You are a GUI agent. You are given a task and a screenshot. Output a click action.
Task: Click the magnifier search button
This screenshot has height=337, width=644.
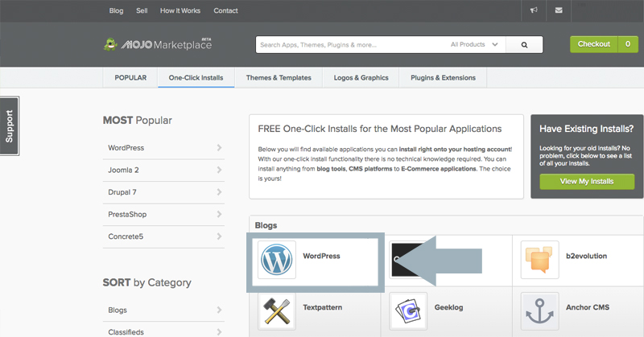pyautogui.click(x=525, y=45)
